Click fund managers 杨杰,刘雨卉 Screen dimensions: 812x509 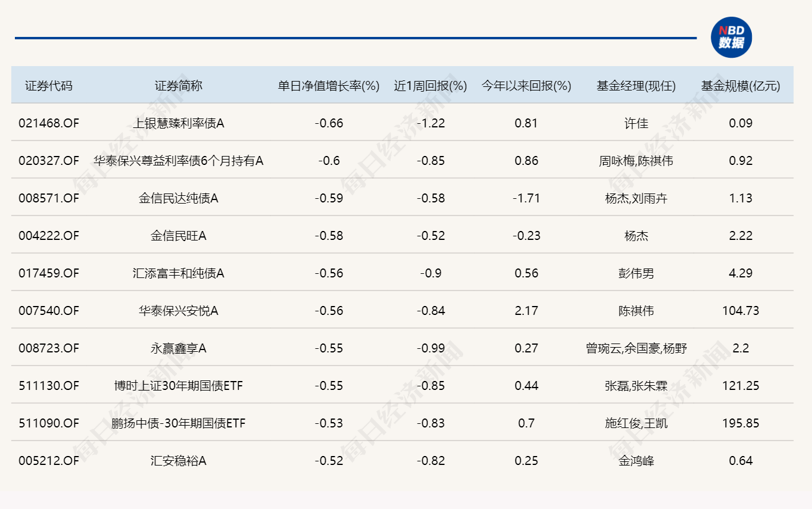click(x=636, y=198)
